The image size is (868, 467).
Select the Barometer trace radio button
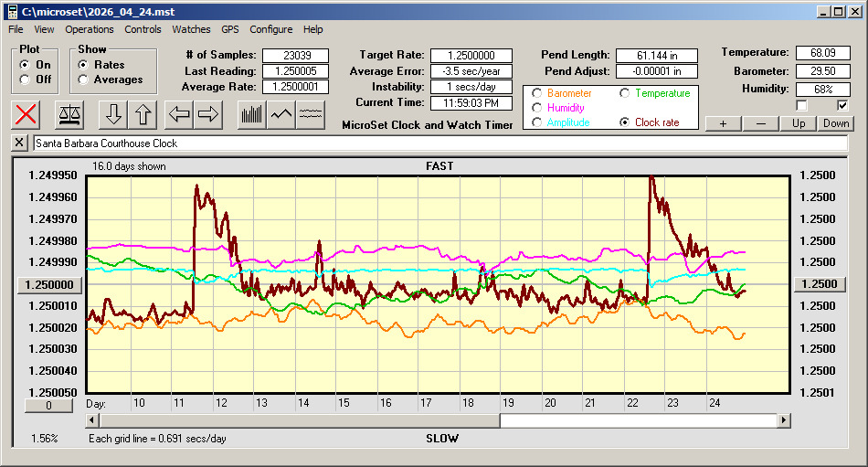(x=536, y=93)
